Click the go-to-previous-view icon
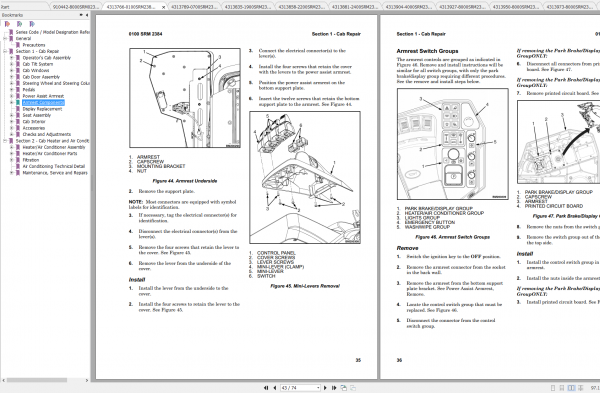This screenshot has width=600, height=393. point(343,388)
